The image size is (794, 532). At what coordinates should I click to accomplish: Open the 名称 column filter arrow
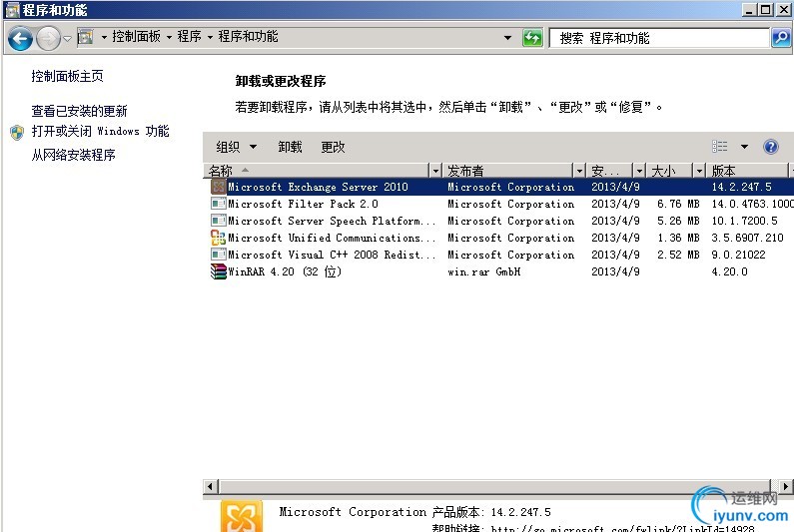pos(435,171)
